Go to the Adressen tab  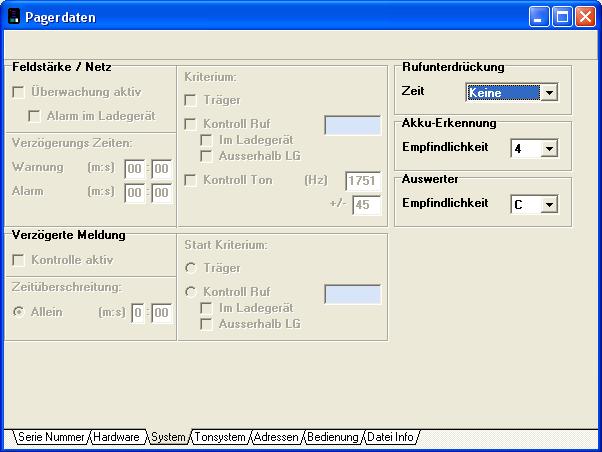pyautogui.click(x=276, y=437)
